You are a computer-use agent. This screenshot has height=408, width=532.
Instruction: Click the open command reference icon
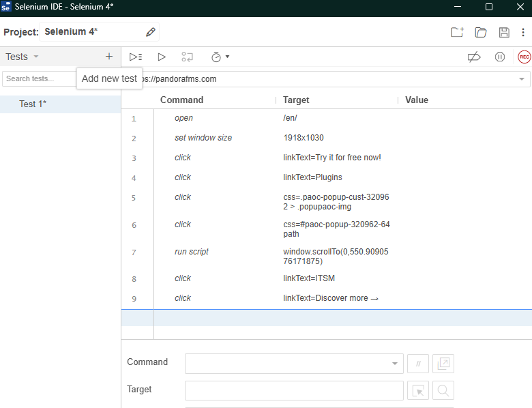(x=443, y=364)
